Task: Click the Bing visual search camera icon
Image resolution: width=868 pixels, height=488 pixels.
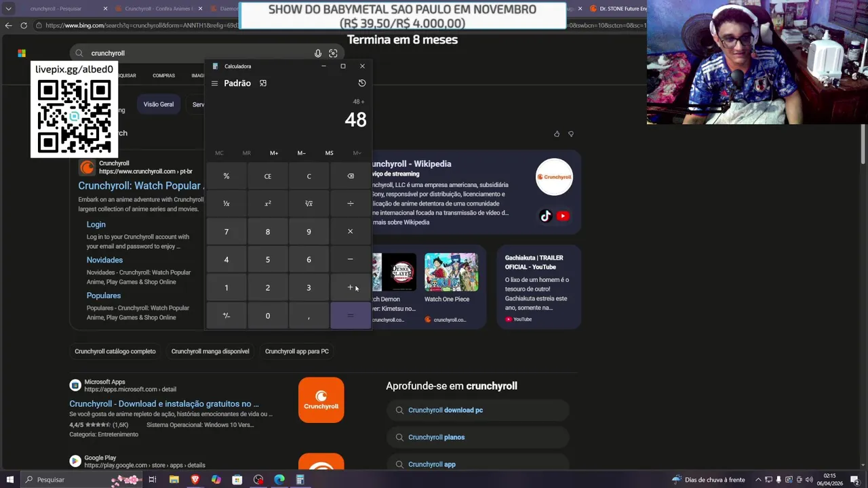Action: 333,53
